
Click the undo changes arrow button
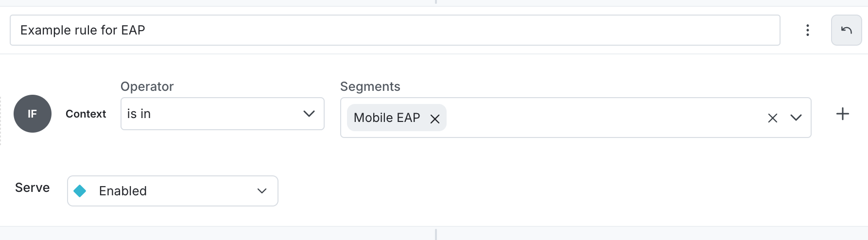[846, 30]
